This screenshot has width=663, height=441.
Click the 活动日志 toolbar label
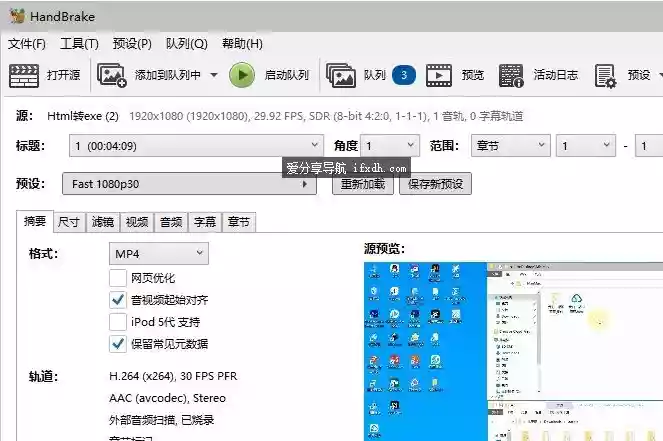click(556, 75)
